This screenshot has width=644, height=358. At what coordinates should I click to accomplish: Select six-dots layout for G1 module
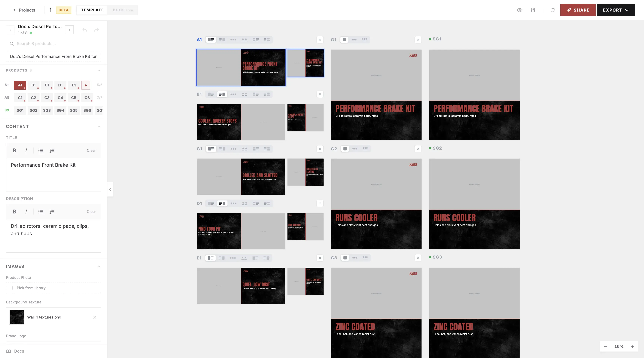click(x=364, y=39)
